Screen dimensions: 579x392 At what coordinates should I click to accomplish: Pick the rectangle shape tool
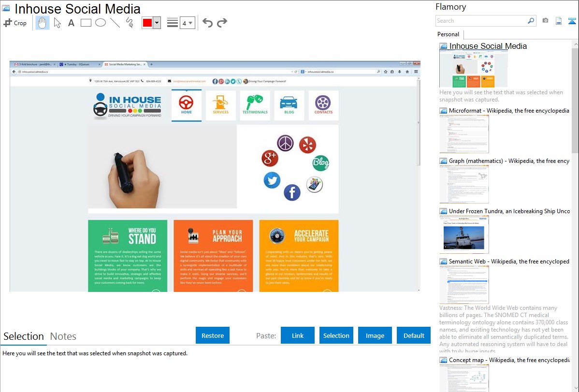coord(86,23)
